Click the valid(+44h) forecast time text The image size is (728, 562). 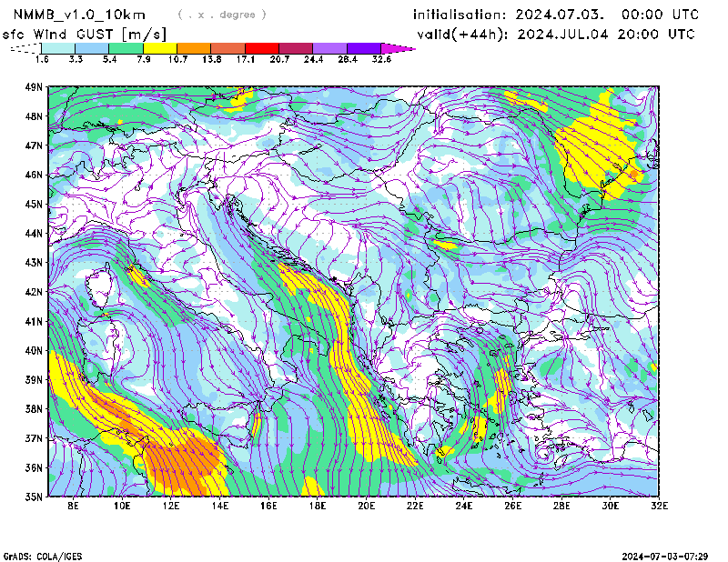556,35
